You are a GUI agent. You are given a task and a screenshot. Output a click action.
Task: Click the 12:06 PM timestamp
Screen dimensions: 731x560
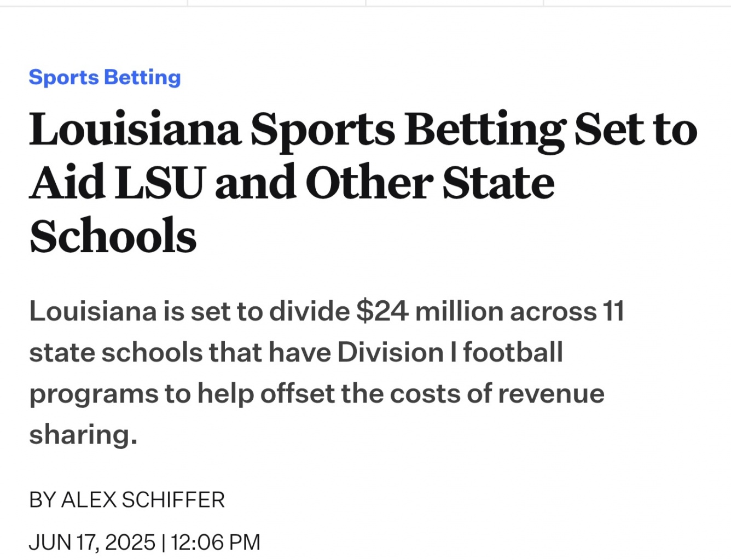[215, 542]
